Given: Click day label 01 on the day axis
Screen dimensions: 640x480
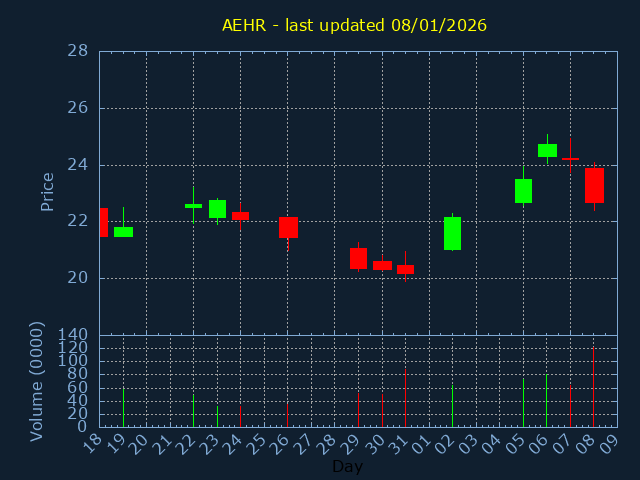Looking at the screenshot, I should pyautogui.click(x=422, y=444).
